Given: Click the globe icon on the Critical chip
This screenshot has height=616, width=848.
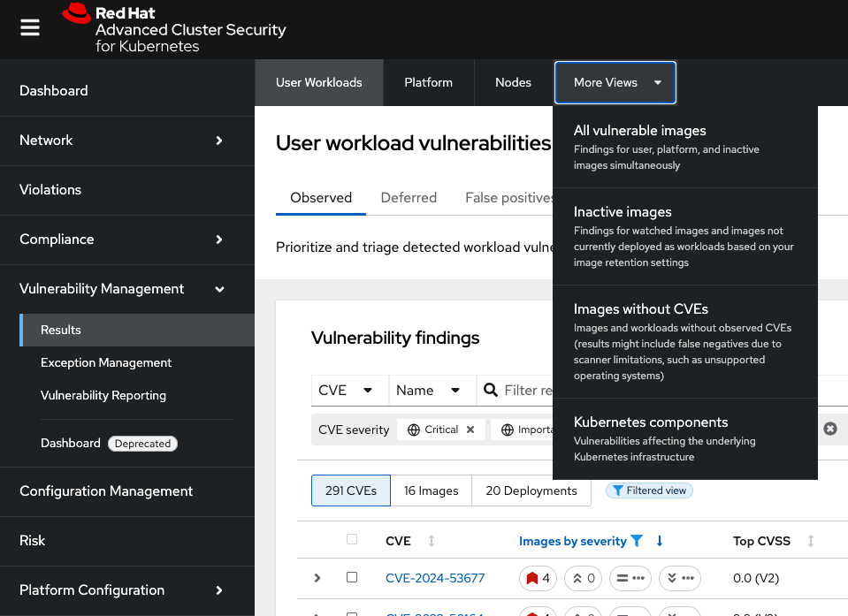Looking at the screenshot, I should pos(414,430).
